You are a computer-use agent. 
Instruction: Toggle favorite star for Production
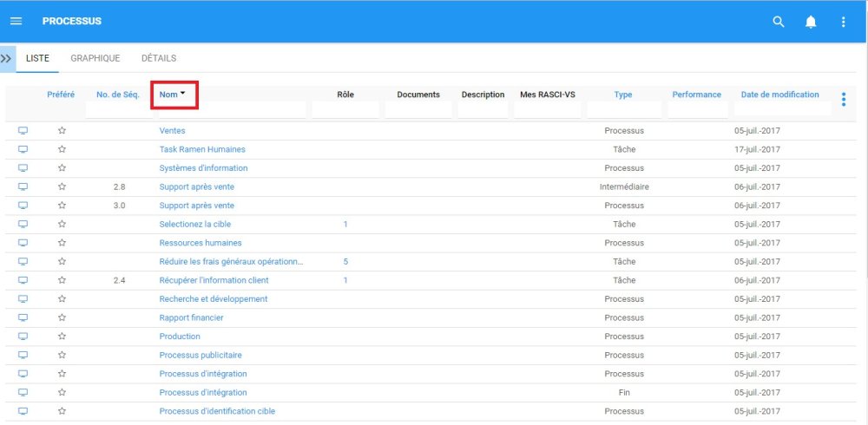pos(62,336)
